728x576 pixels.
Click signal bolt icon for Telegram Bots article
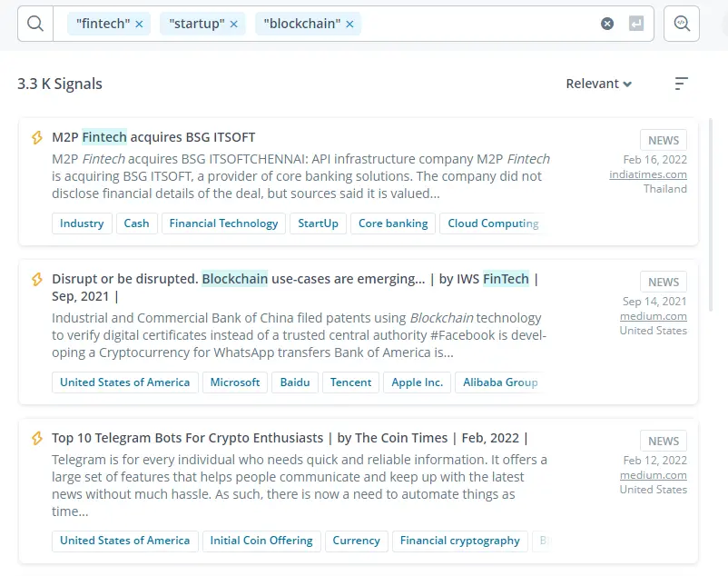pos(37,438)
